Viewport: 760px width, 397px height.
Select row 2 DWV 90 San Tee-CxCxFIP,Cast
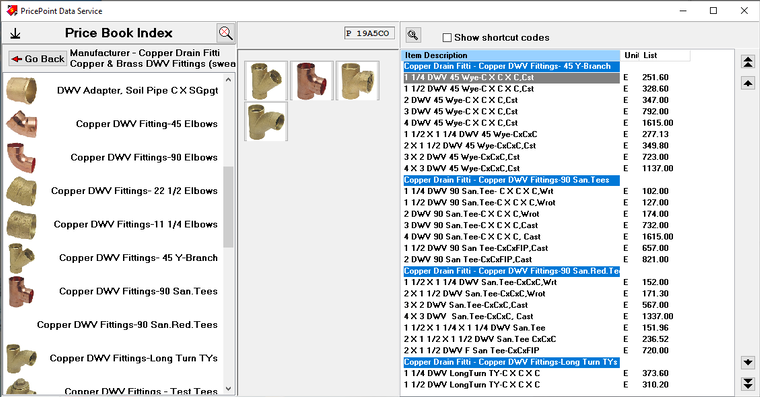click(511, 260)
